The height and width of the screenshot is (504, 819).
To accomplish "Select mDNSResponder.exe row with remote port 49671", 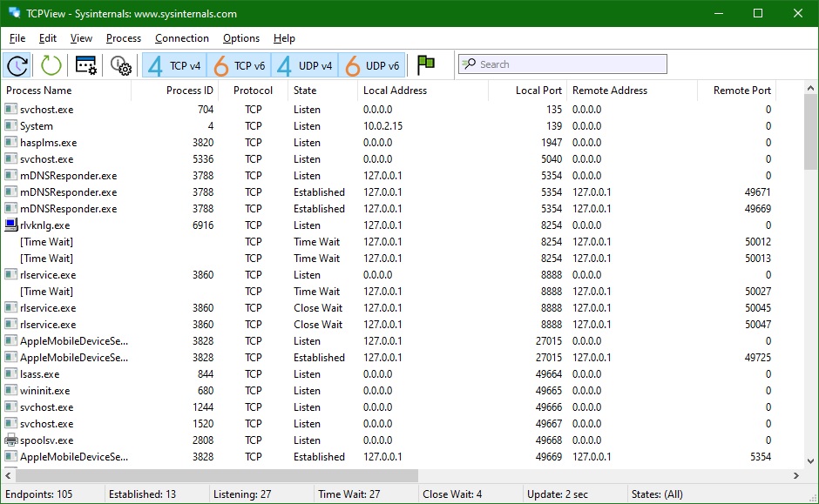I will [388, 192].
